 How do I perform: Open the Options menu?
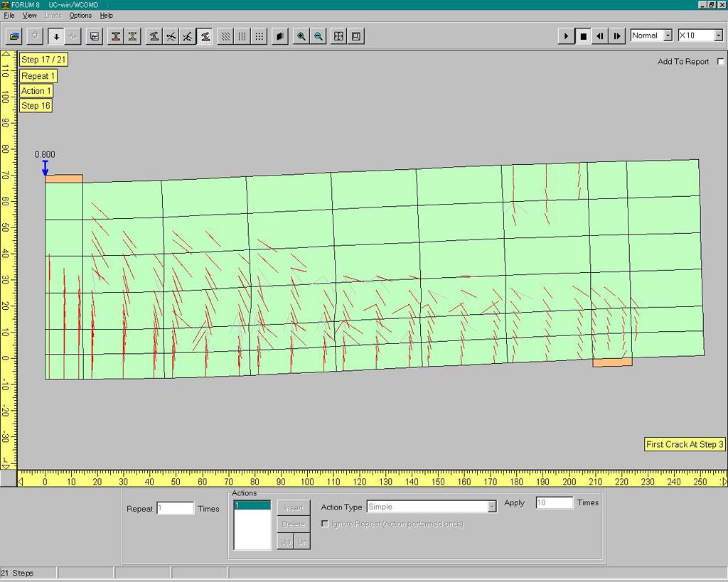80,15
